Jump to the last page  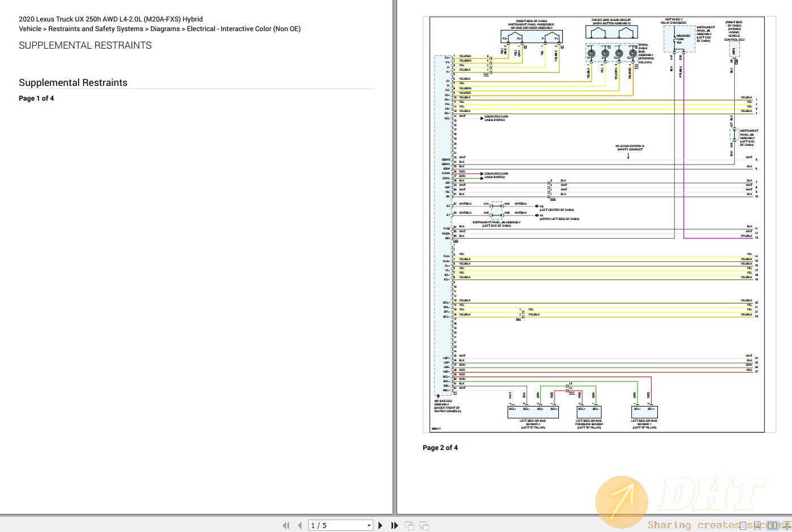[x=394, y=525]
